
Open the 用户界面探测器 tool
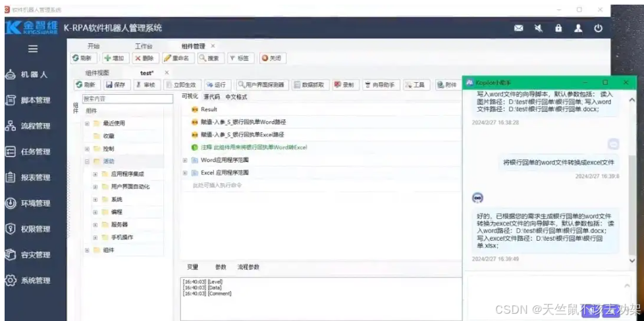point(263,85)
